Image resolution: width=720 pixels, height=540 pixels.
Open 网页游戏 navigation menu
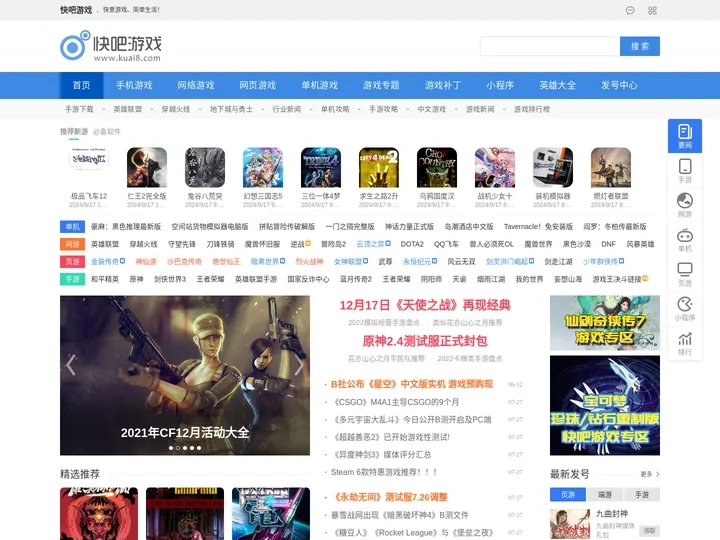(258, 85)
